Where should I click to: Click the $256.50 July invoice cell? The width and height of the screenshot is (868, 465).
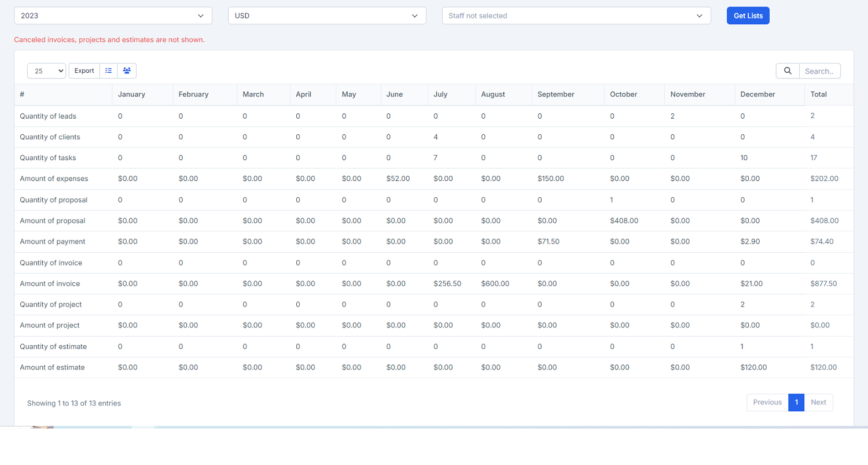[447, 284]
